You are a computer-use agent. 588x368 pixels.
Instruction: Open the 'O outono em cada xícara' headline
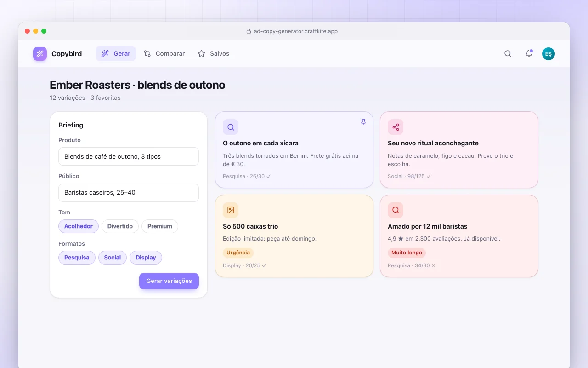[x=261, y=143]
